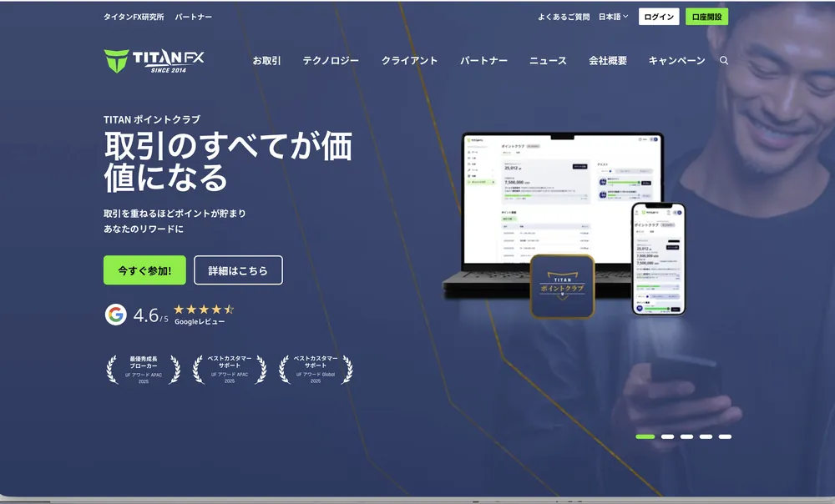Select the first green carousel indicator

[x=645, y=436]
